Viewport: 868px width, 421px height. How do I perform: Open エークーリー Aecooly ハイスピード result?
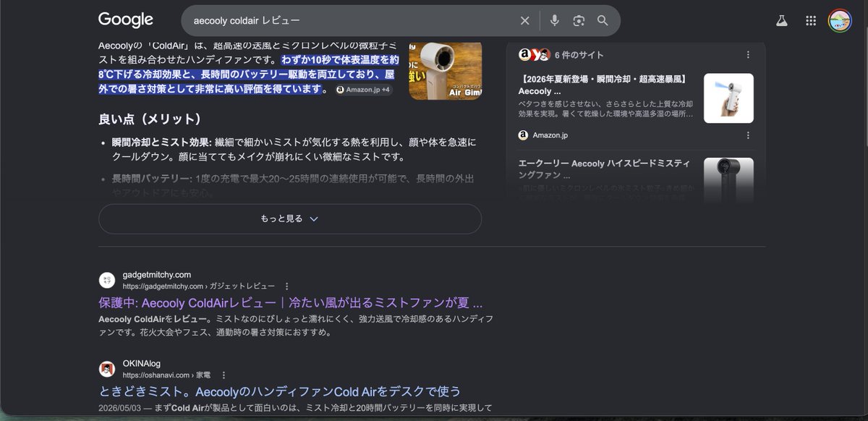click(x=606, y=169)
